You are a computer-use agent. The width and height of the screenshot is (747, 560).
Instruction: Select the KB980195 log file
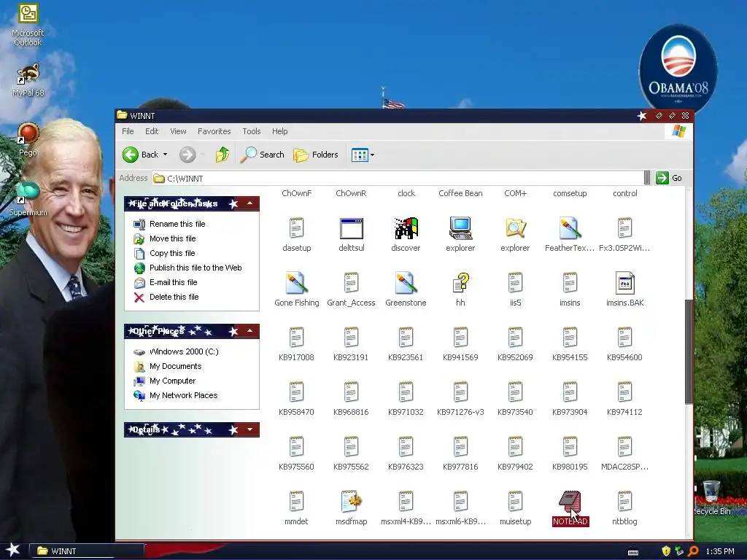point(570,454)
